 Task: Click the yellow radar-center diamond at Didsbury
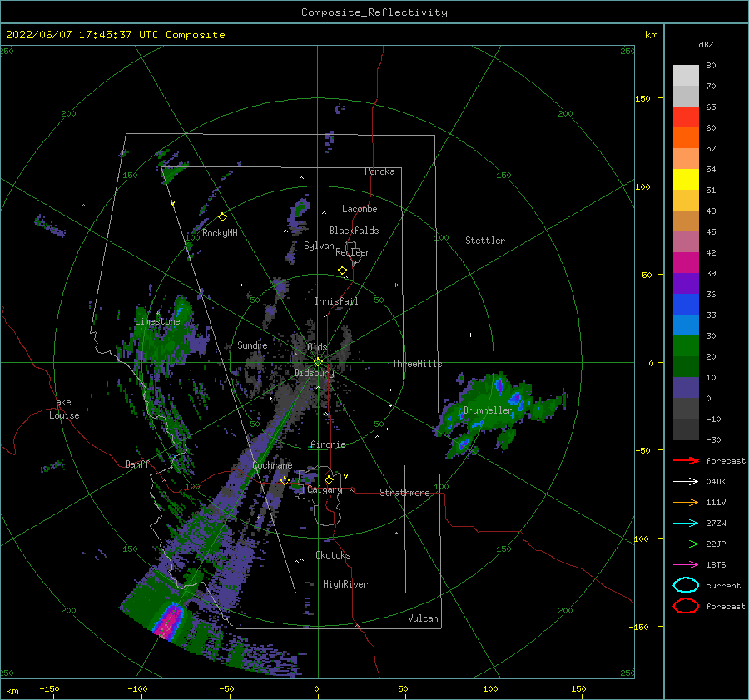tap(318, 362)
